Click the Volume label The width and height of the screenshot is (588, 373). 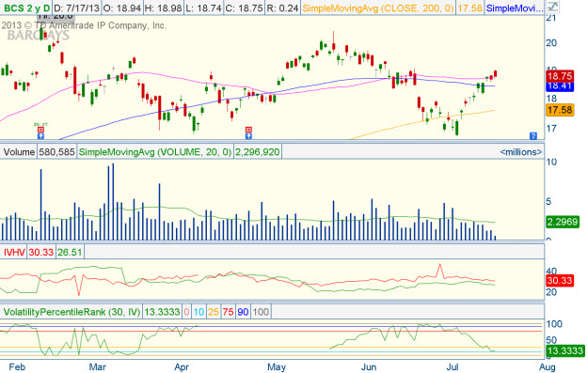click(19, 152)
